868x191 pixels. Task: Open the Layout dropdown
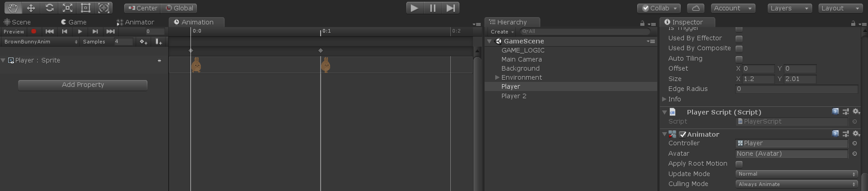click(x=840, y=8)
